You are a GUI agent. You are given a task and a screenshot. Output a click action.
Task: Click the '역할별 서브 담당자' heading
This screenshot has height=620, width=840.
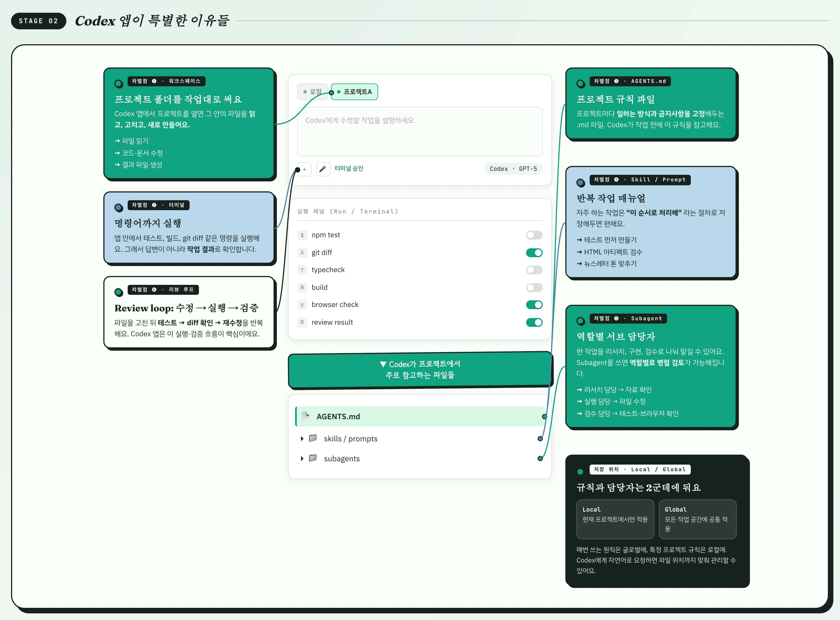coord(616,337)
